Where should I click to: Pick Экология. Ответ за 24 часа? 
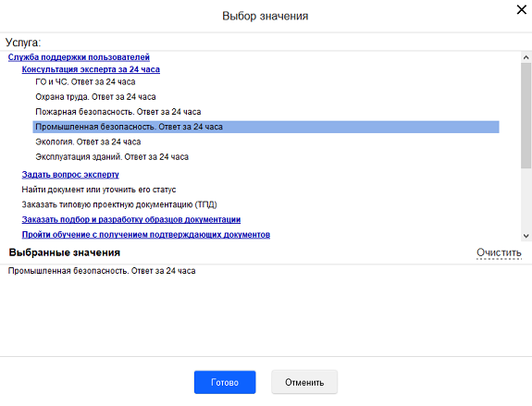88,141
